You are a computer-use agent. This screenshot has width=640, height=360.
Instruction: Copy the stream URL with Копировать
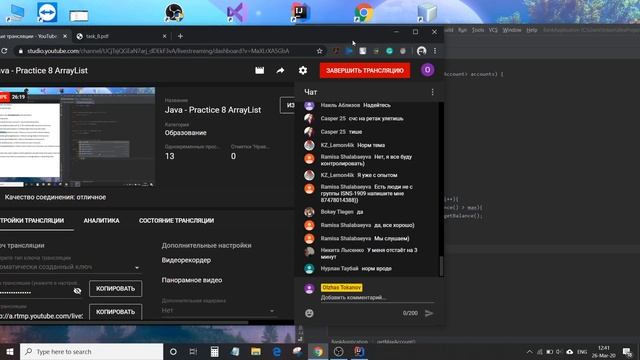[116, 312]
